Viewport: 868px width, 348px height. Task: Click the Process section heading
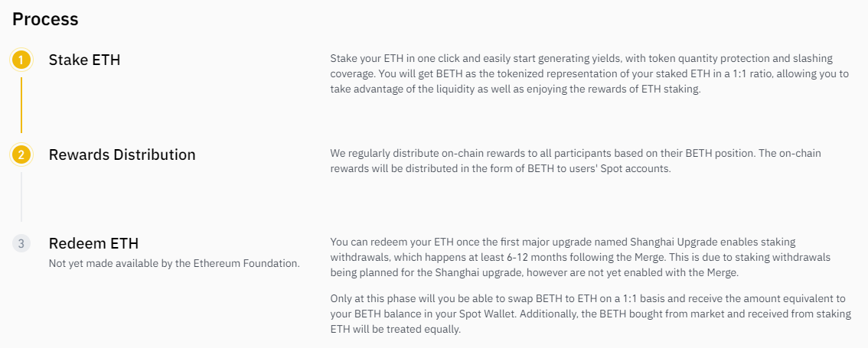point(45,19)
